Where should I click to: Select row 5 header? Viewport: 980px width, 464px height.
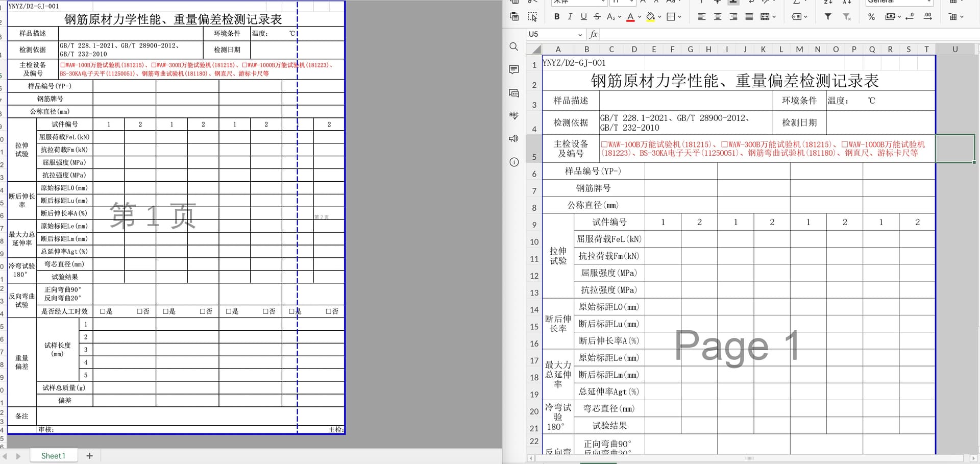534,149
